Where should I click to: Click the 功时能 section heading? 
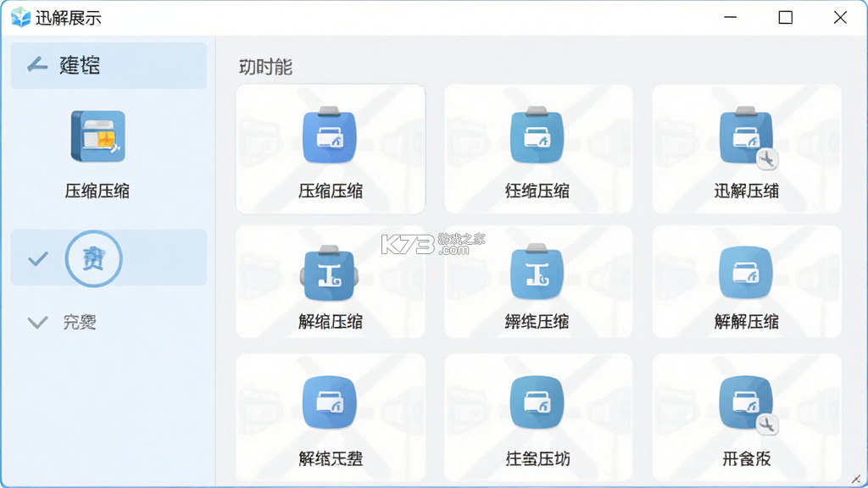pos(265,67)
